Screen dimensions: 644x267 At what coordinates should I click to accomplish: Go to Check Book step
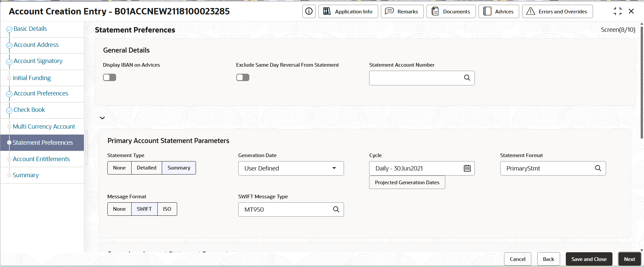[29, 110]
